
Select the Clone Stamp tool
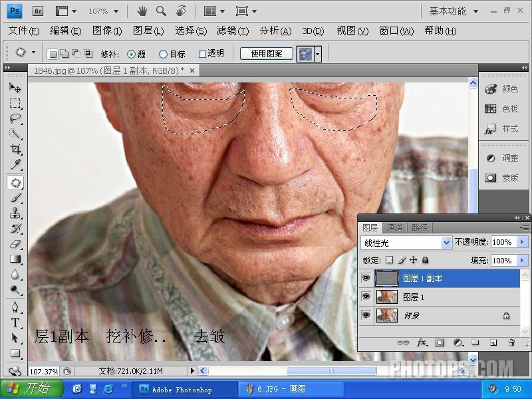[x=15, y=213]
